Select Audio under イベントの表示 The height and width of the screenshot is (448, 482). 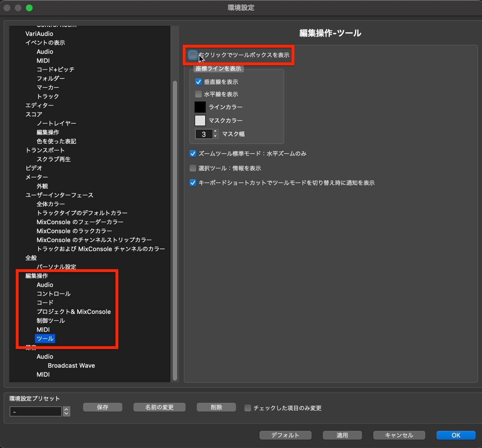[45, 52]
